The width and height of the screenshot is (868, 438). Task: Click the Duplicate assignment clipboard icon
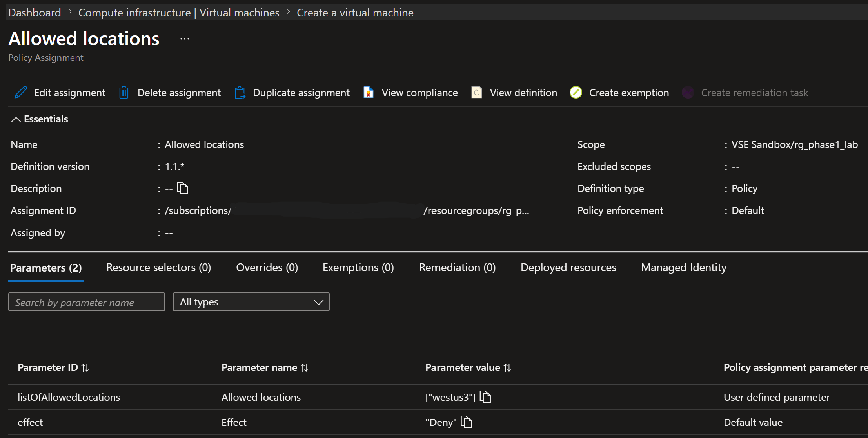pyautogui.click(x=240, y=93)
